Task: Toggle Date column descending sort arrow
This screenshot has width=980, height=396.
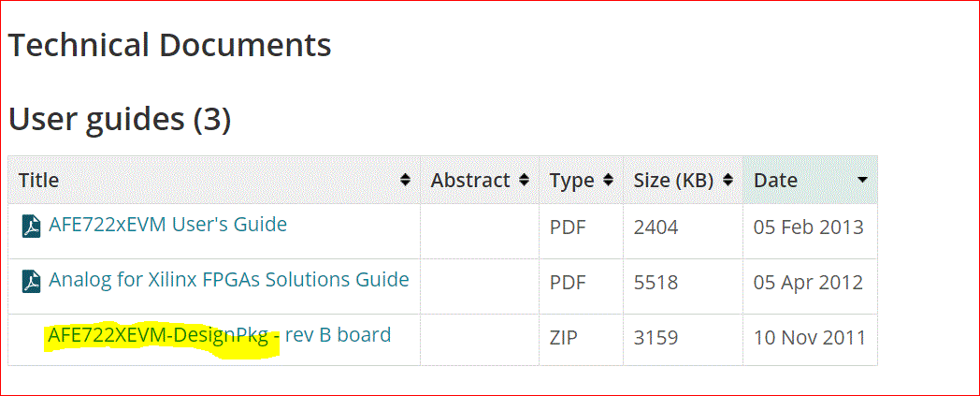Action: coord(862,180)
